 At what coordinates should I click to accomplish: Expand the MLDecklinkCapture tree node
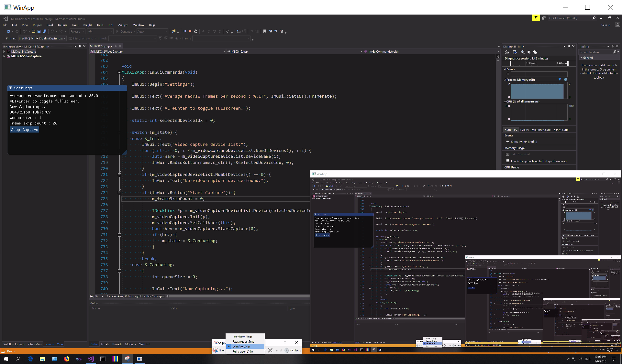(4, 51)
